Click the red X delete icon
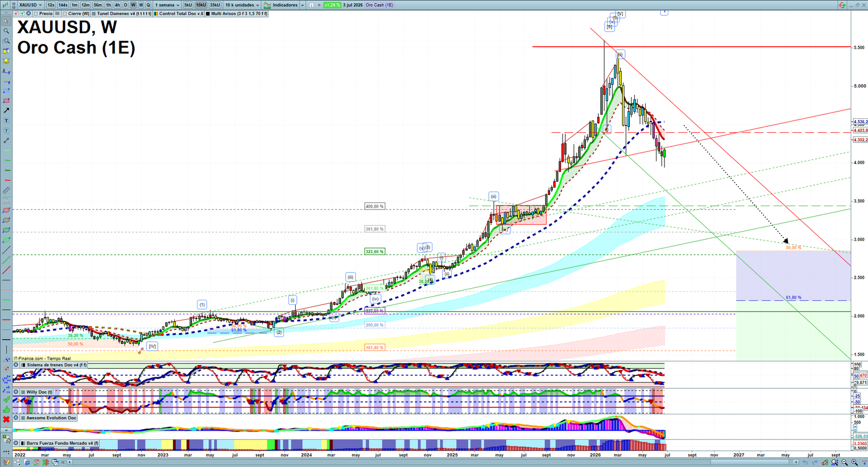The width and height of the screenshot is (868, 467). click(7, 419)
